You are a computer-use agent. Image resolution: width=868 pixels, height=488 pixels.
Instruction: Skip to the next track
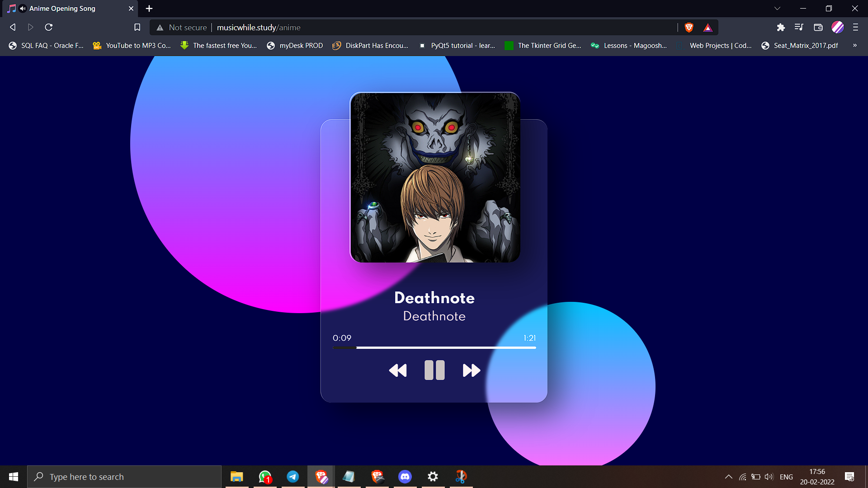pyautogui.click(x=471, y=371)
